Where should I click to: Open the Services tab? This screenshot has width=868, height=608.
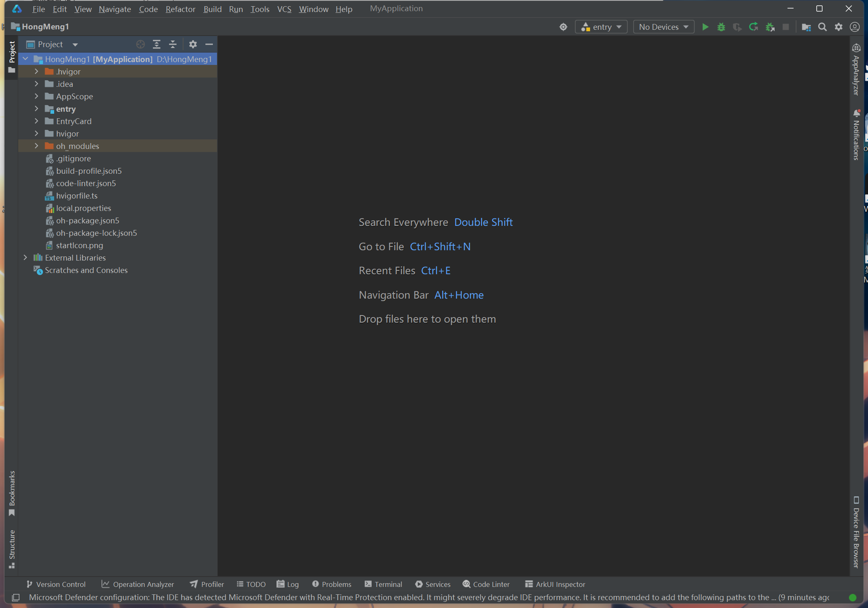click(433, 584)
